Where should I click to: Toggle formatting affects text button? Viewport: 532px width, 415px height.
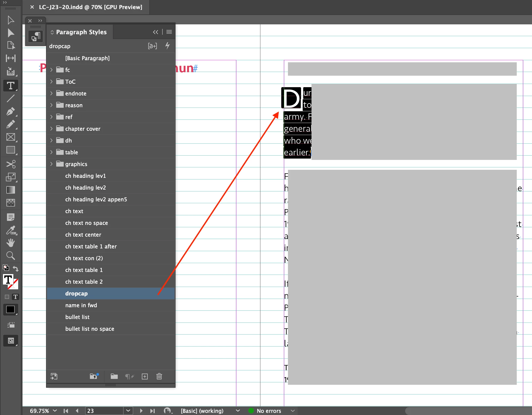(16, 297)
